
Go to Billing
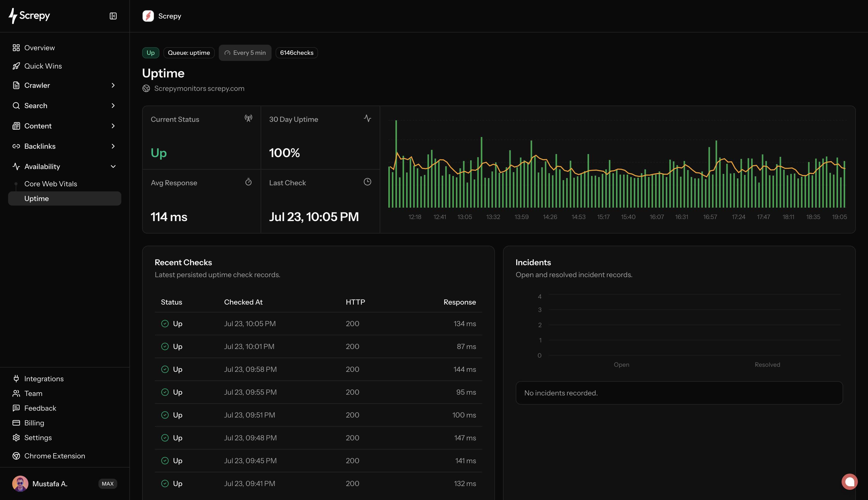(x=34, y=423)
